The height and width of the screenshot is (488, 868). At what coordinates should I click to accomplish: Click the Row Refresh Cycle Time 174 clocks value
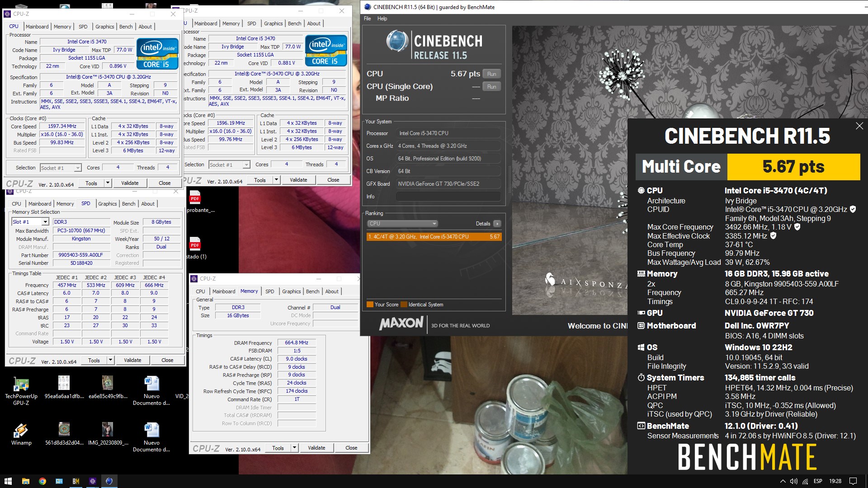(297, 391)
